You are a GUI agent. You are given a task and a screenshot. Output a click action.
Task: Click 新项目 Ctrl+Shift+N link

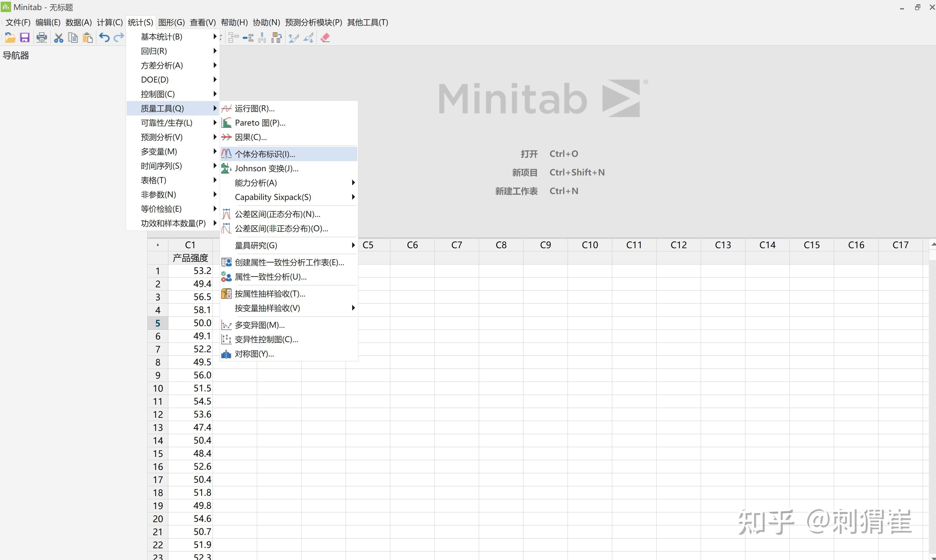click(x=558, y=173)
